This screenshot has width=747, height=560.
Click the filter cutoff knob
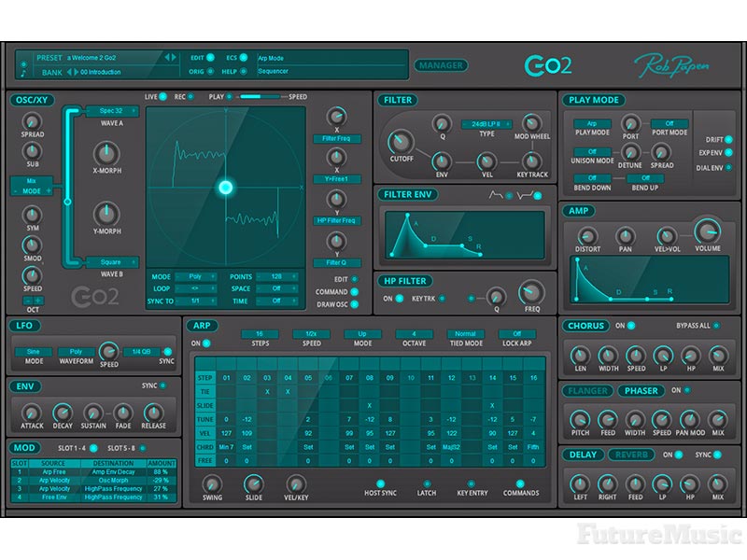pyautogui.click(x=401, y=142)
